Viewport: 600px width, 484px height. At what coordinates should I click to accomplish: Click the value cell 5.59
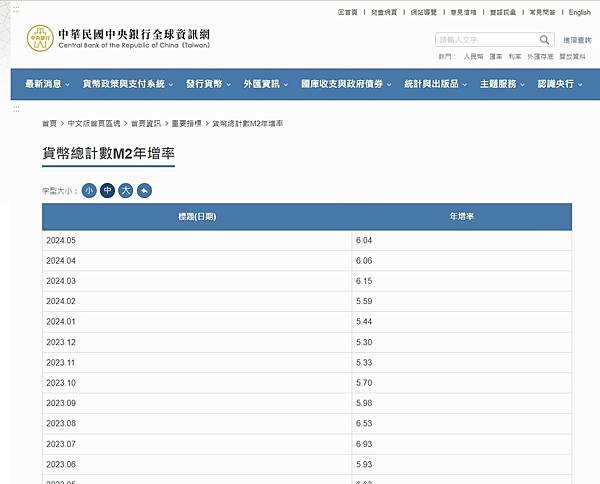click(x=461, y=301)
